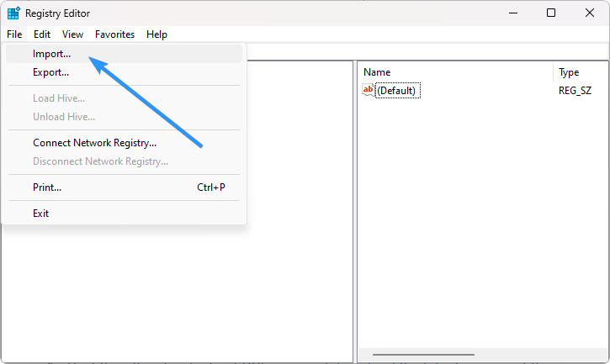Click the REG_SZ type cell

pyautogui.click(x=575, y=91)
